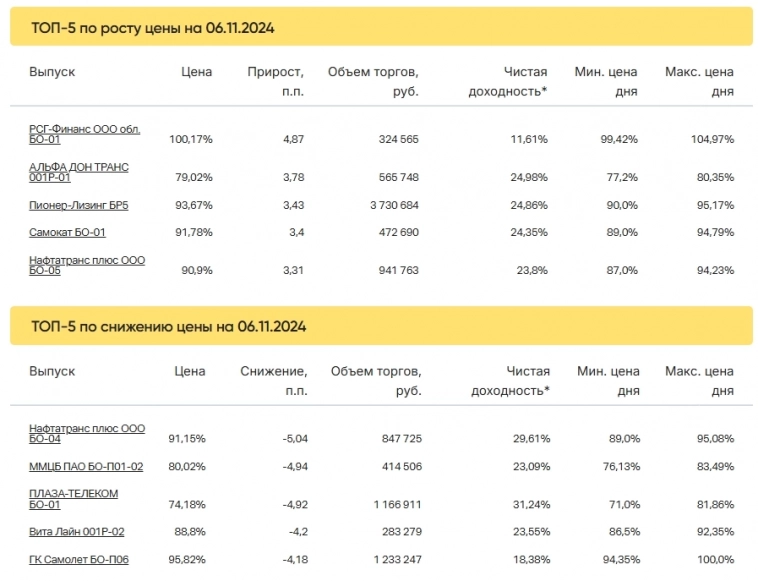This screenshot has height=581, width=758.
Task: Open the РСГ-Финанс ООО обл. БО-01 link
Action: [x=85, y=134]
